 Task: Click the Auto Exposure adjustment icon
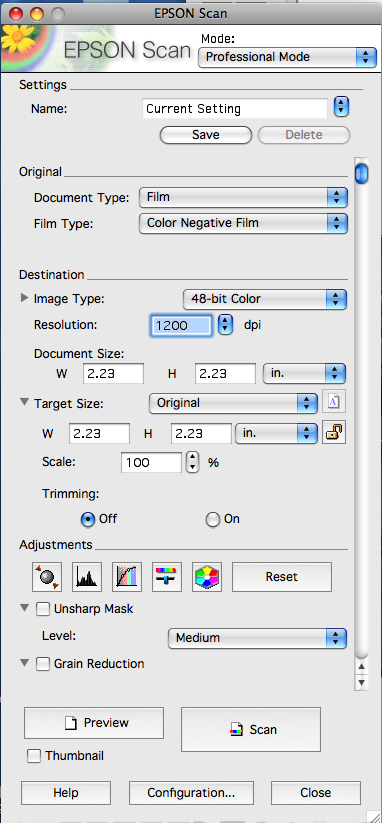point(47,577)
